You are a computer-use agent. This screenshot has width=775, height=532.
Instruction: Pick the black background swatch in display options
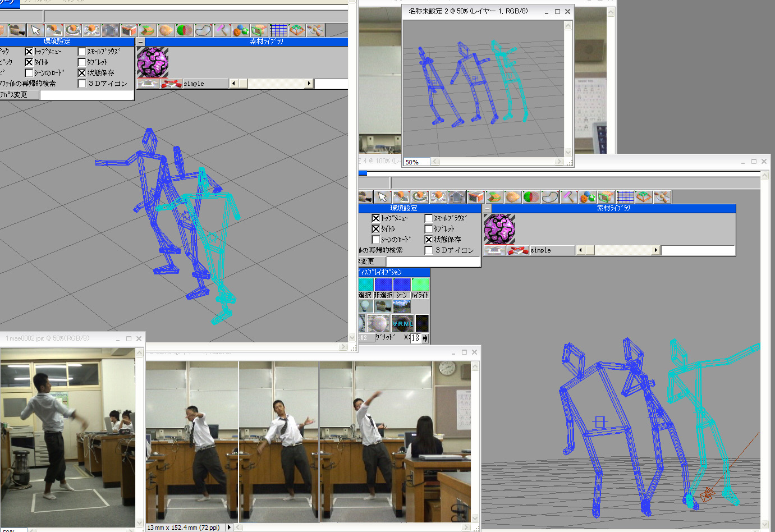coord(422,323)
